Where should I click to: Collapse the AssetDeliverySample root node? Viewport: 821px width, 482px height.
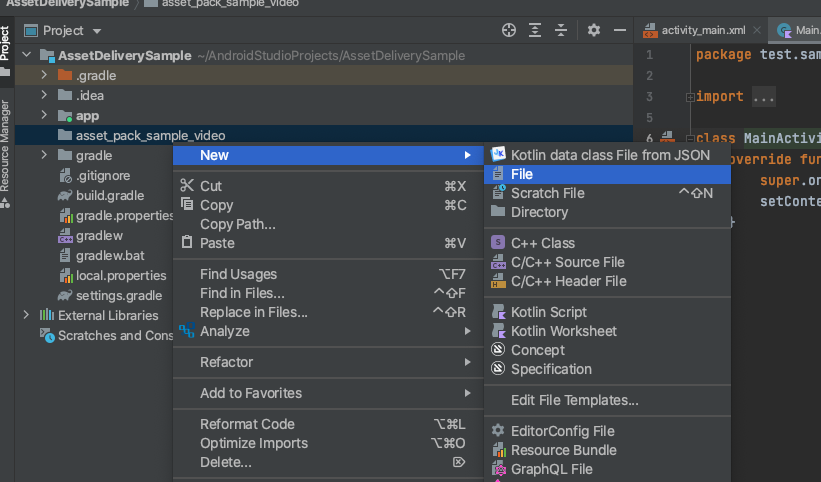click(x=27, y=54)
